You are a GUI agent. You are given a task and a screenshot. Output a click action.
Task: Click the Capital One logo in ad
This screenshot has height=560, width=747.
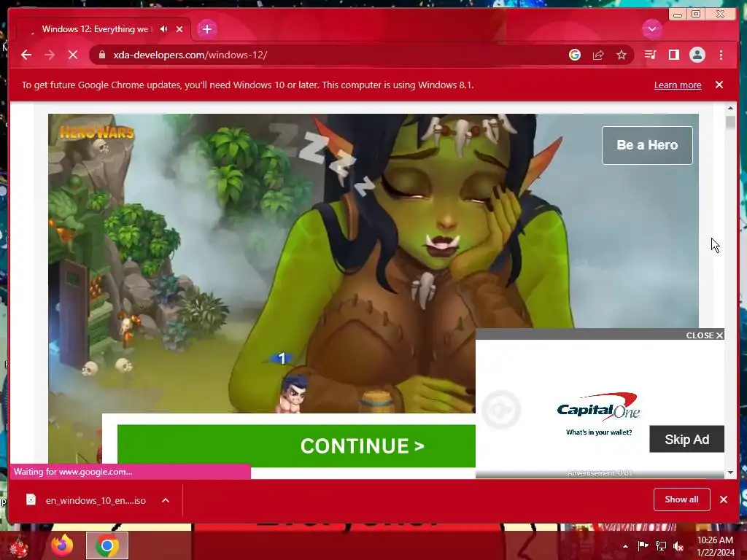598,407
